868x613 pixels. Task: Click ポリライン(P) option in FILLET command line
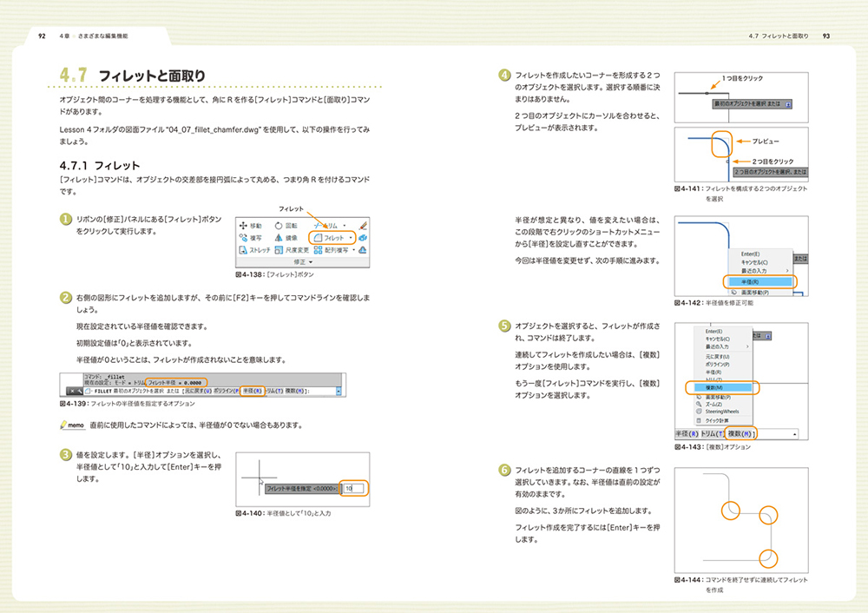(226, 391)
